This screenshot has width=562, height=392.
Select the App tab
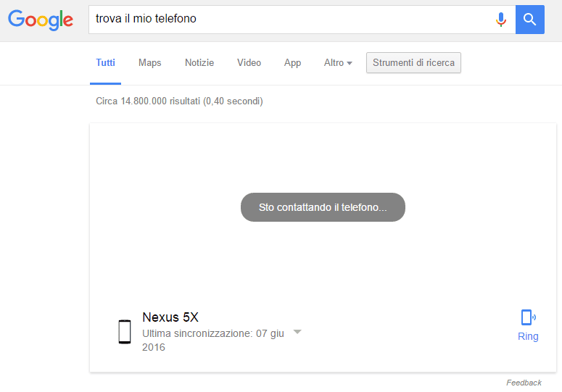[x=292, y=63]
